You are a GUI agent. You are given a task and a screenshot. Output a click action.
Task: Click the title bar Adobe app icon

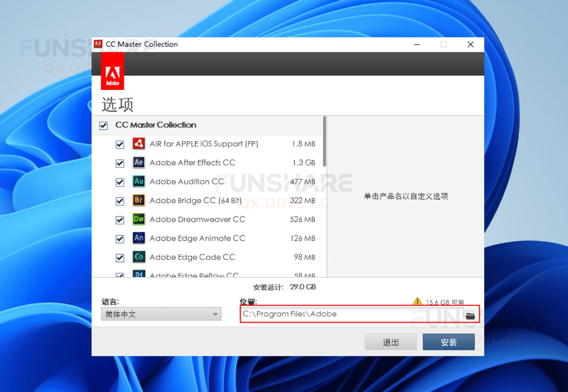pyautogui.click(x=98, y=44)
